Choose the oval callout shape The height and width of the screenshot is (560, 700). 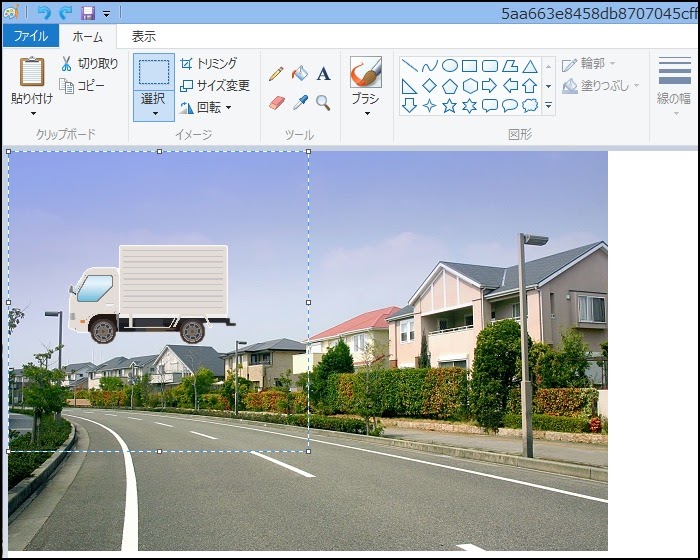510,106
